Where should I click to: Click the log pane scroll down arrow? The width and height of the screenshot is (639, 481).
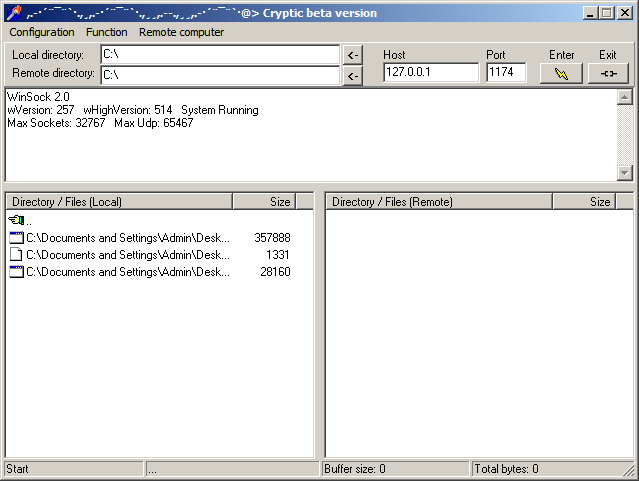pos(625,173)
